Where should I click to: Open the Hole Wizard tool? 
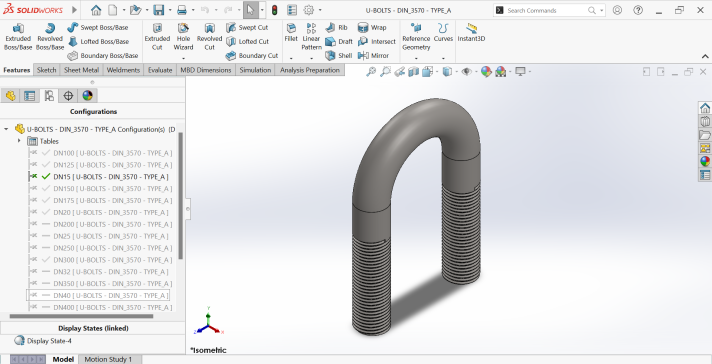click(x=183, y=37)
